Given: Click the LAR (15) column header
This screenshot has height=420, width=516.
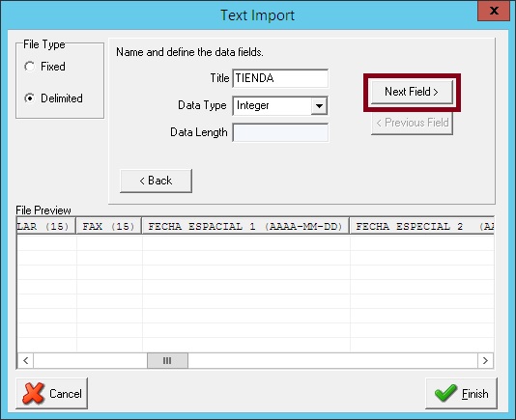Looking at the screenshot, I should 46,226.
